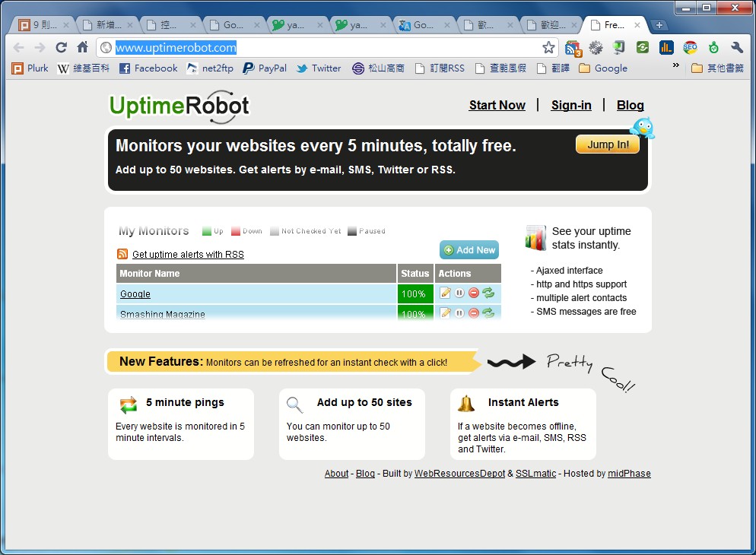Open the Twitter bookmark

pyautogui.click(x=319, y=68)
